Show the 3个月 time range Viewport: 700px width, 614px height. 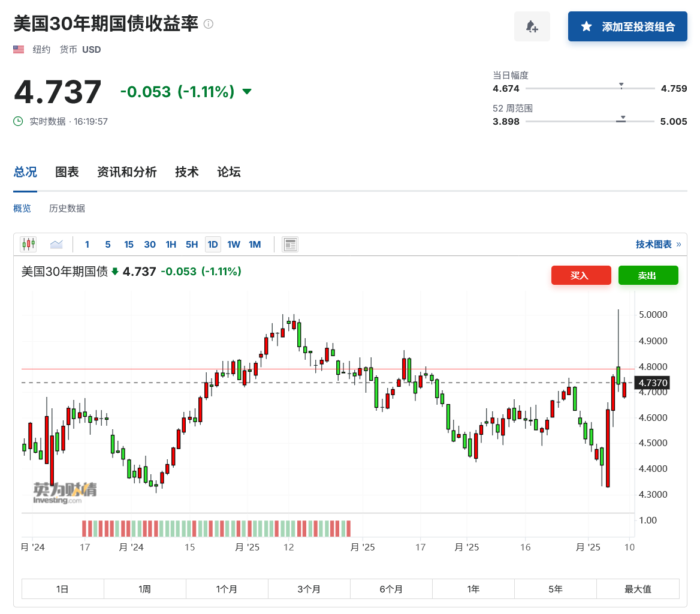309,589
